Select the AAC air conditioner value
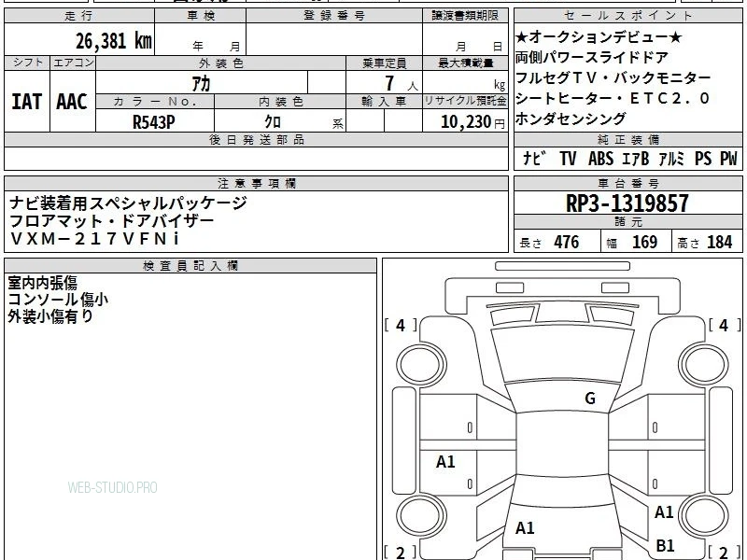Viewport: 747px width, 560px height. pyautogui.click(x=72, y=102)
